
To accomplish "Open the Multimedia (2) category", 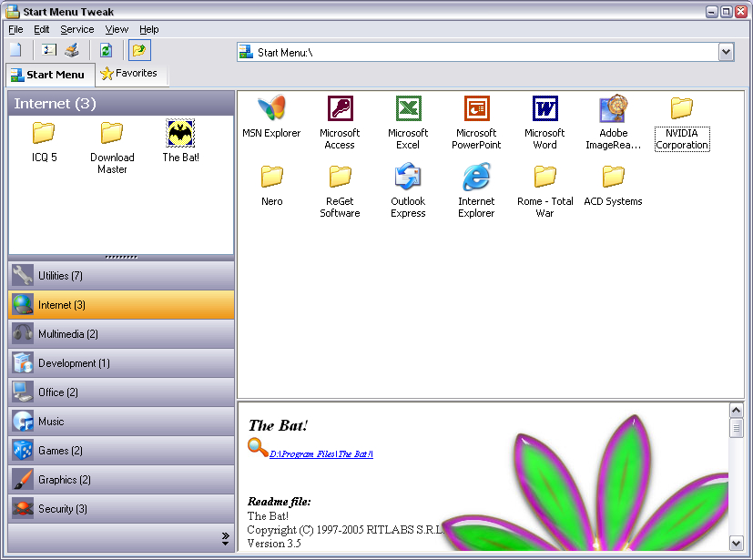I will pyautogui.click(x=121, y=334).
